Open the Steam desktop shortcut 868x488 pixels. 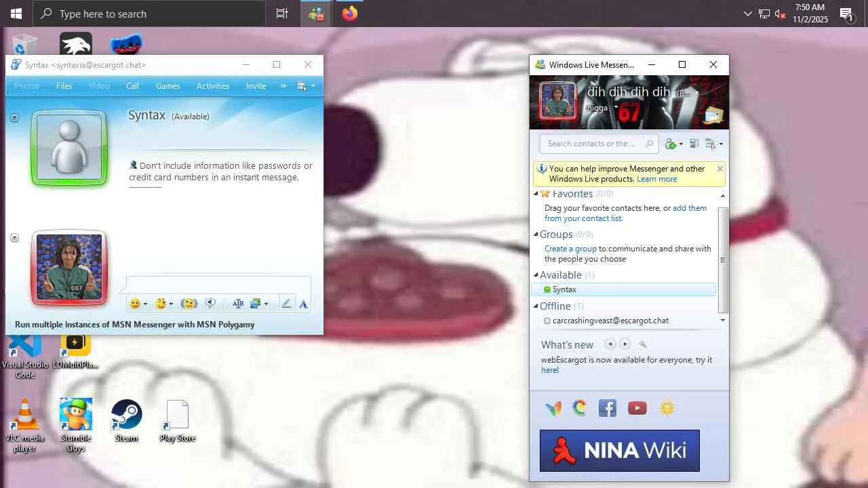126,420
